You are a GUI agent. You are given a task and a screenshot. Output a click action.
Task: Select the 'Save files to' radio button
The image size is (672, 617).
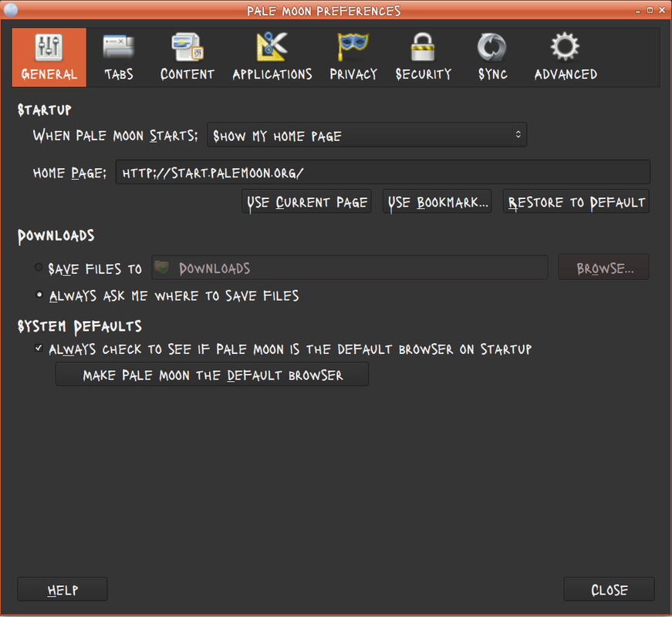pos(39,268)
